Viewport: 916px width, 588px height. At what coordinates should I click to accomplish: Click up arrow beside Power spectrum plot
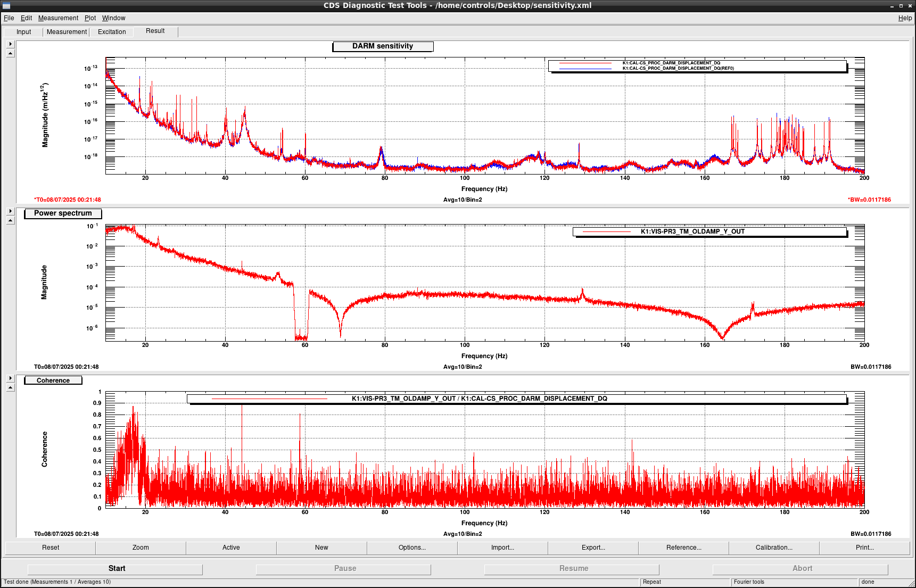[10, 221]
